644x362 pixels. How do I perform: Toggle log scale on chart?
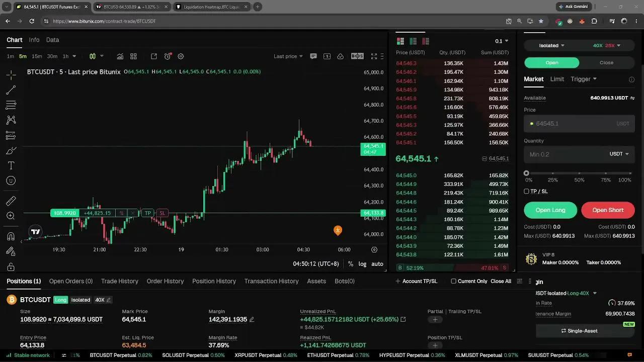(362, 264)
